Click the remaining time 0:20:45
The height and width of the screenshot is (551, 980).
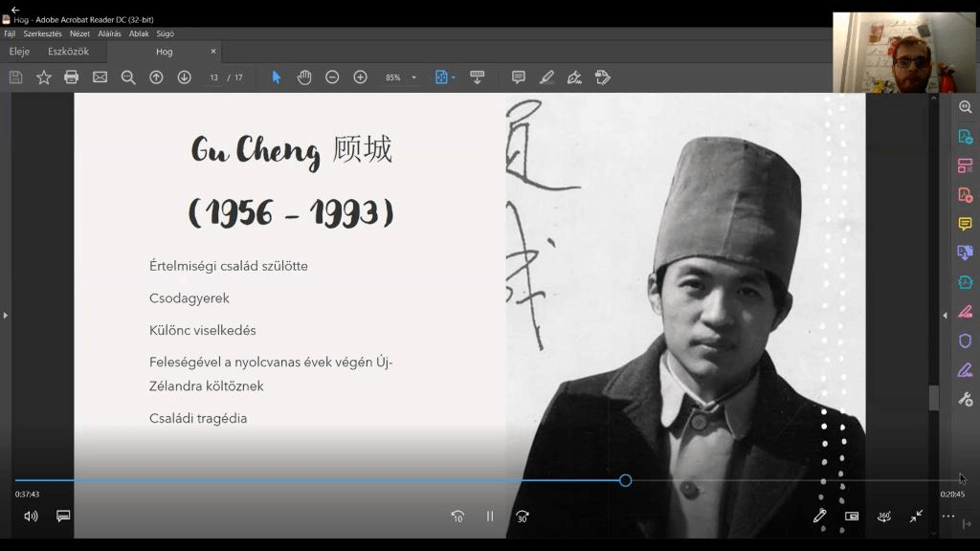coord(952,495)
